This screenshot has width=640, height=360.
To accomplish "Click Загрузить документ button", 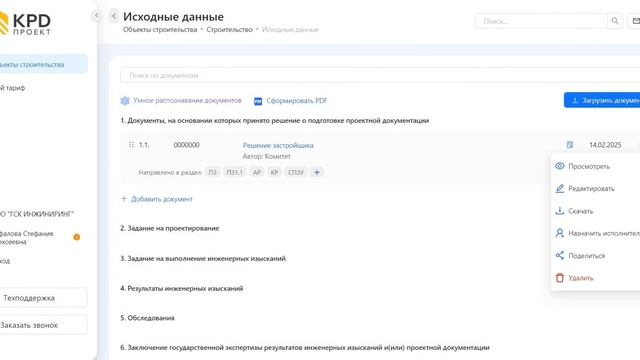I will tap(602, 100).
